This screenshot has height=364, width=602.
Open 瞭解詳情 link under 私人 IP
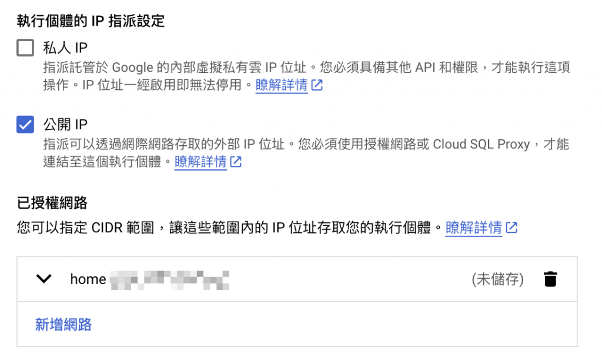coord(282,85)
